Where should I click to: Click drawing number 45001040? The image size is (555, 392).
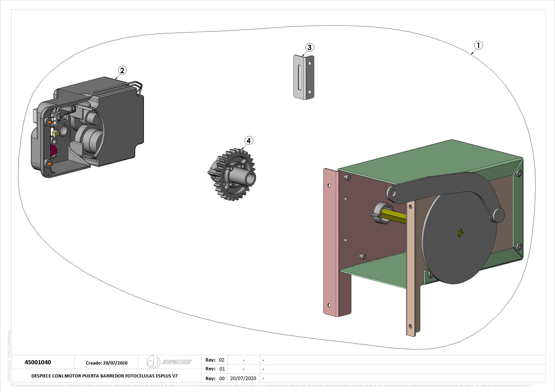pyautogui.click(x=38, y=362)
